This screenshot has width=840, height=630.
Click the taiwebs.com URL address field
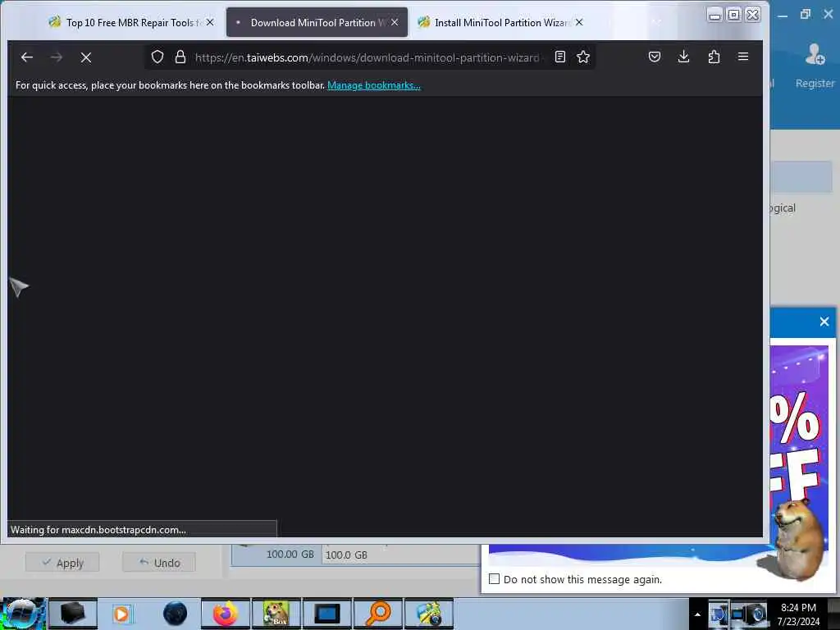(x=367, y=57)
